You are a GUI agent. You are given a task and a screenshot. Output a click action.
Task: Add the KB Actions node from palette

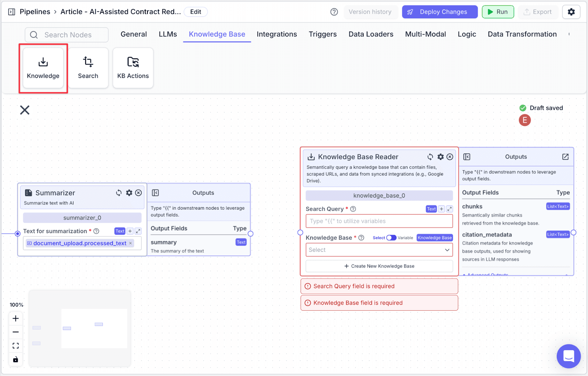click(x=133, y=68)
